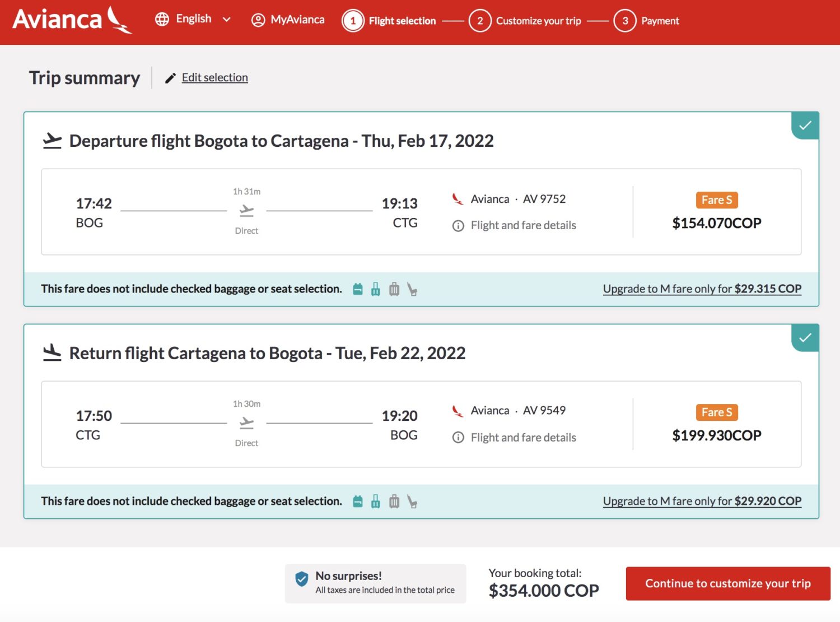Expand the language chevron arrow

click(227, 20)
